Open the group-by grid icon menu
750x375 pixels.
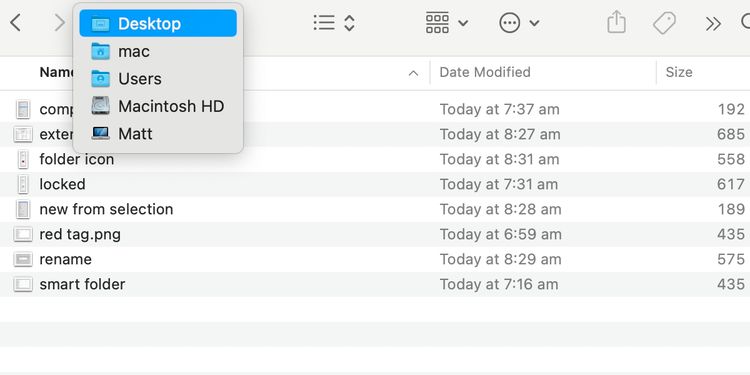(446, 22)
